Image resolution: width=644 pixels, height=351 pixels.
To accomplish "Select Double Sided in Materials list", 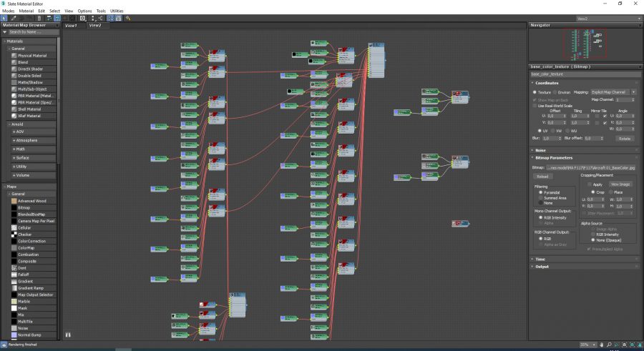I will (x=29, y=76).
